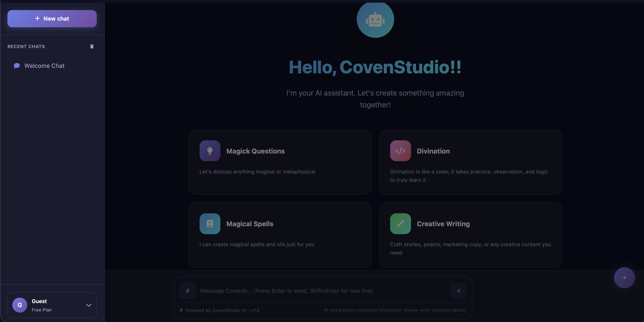The image size is (644, 322).
Task: Click the trash icon beside Recent Chats
Action: click(x=92, y=47)
